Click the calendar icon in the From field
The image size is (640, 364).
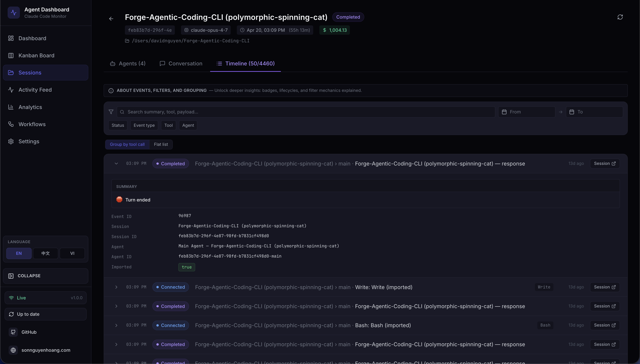[504, 112]
